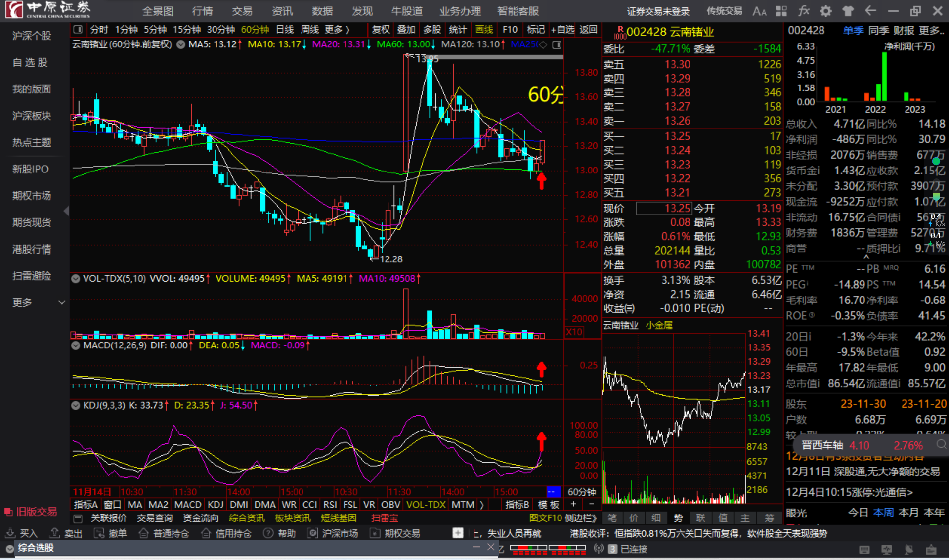This screenshot has height=560, width=949.
Task: Click the font size AA icon
Action: tap(759, 11)
